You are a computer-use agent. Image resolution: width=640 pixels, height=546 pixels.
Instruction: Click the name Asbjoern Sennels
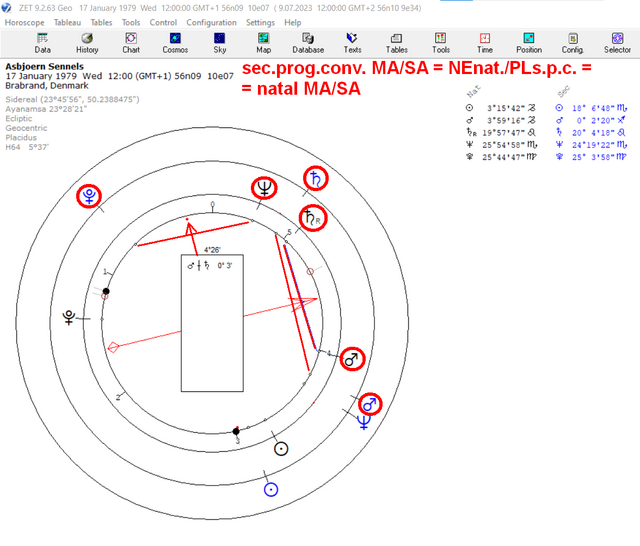click(x=44, y=66)
